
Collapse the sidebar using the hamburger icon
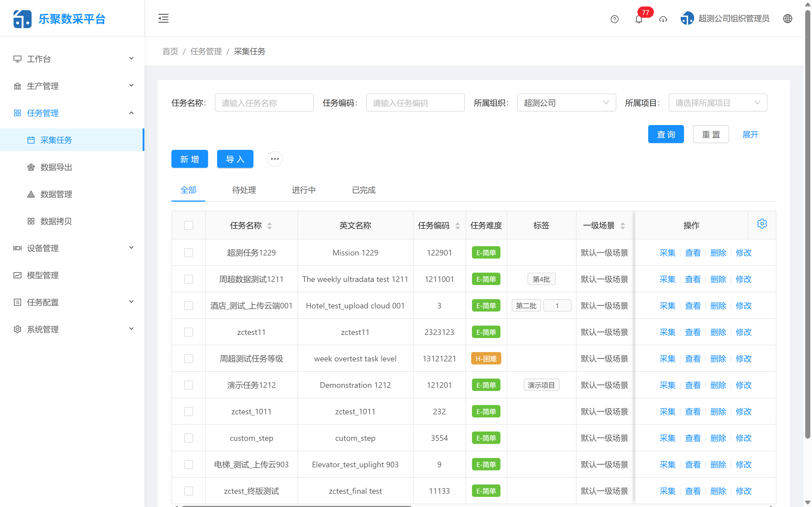tap(164, 18)
